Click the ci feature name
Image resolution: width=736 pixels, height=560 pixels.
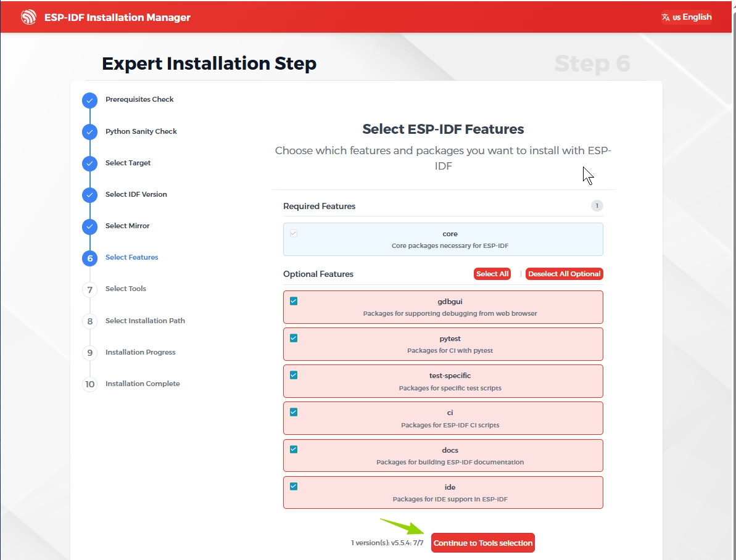(450, 413)
